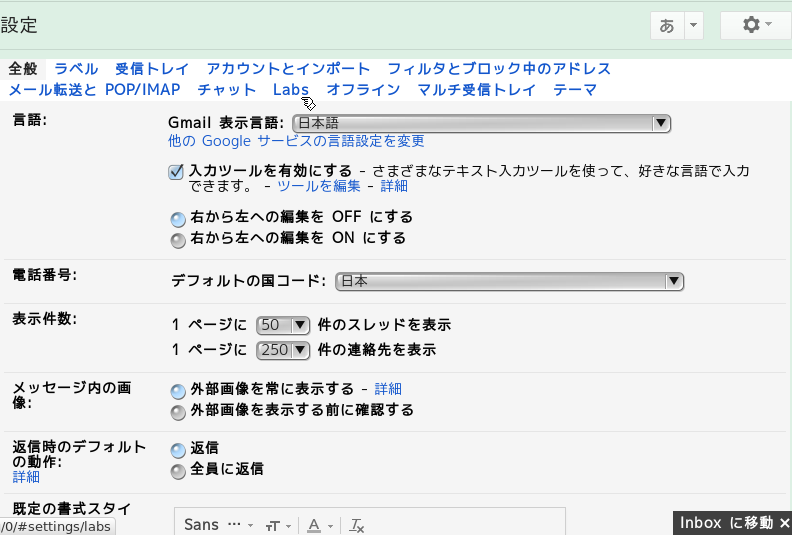Click remove formatting icon
The width and height of the screenshot is (792, 535).
pyautogui.click(x=357, y=525)
